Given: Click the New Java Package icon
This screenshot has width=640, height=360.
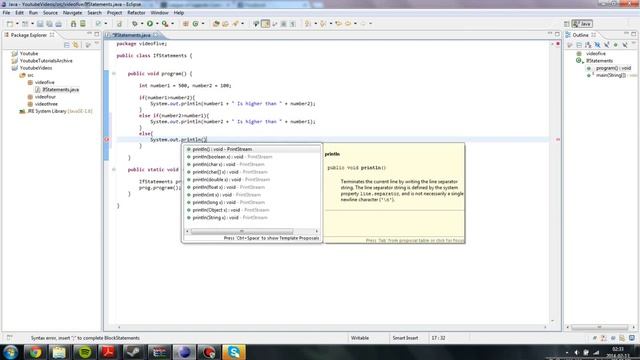Looking at the screenshot, I should [x=186, y=24].
